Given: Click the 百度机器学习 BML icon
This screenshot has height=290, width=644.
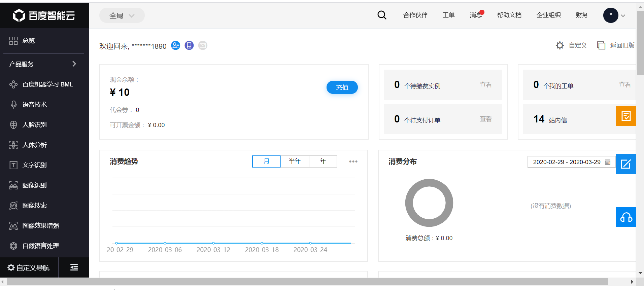Looking at the screenshot, I should click(13, 84).
